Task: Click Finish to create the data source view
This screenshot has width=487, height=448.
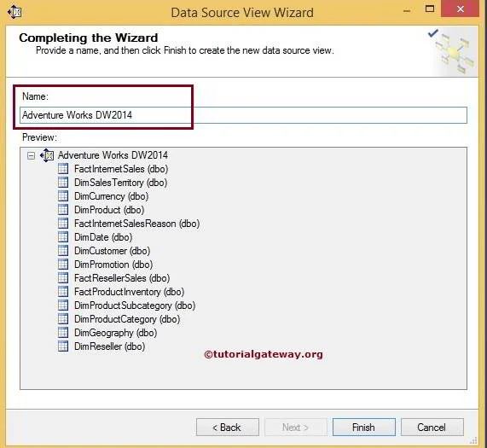Action: tap(363, 428)
